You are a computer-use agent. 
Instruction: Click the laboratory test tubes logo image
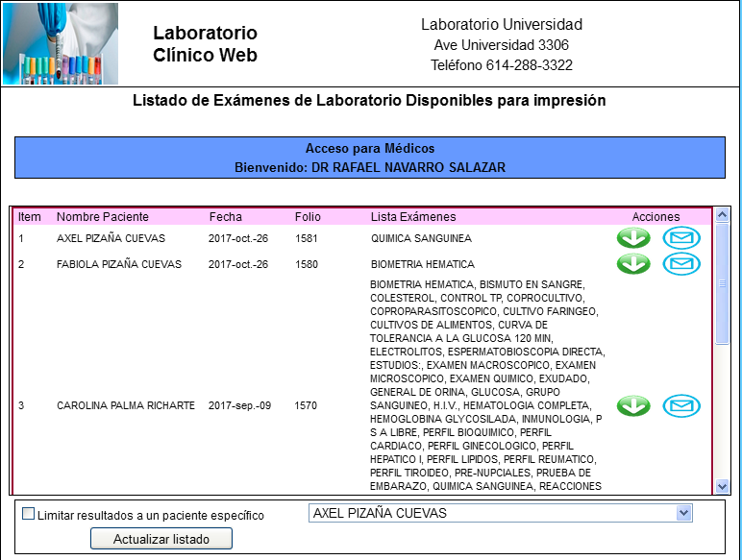pyautogui.click(x=61, y=43)
